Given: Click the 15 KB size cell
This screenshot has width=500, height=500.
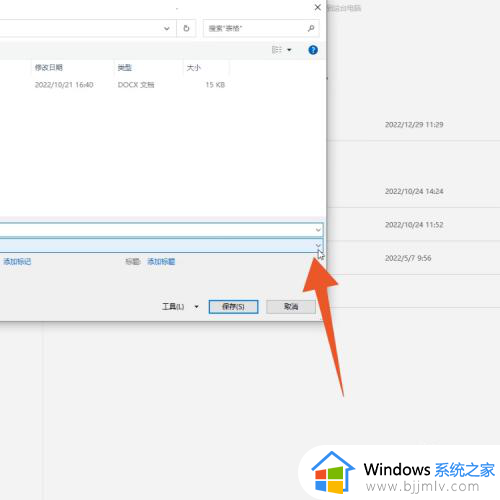Looking at the screenshot, I should coord(215,85).
